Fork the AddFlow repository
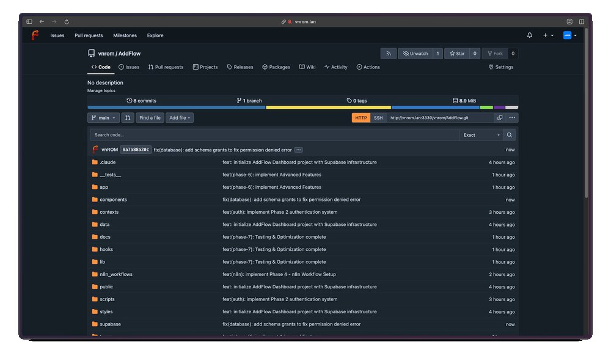Image resolution: width=611 pixels, height=364 pixels. coord(495,53)
